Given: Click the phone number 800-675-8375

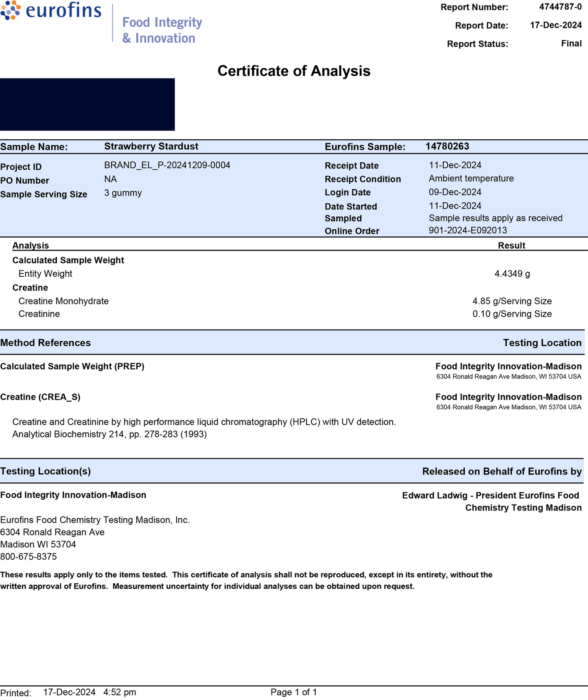Looking at the screenshot, I should tap(28, 556).
